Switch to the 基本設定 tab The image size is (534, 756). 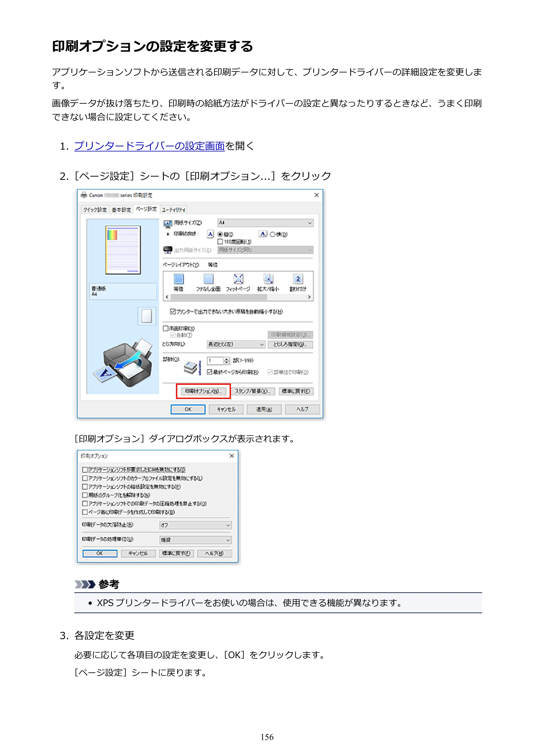121,210
